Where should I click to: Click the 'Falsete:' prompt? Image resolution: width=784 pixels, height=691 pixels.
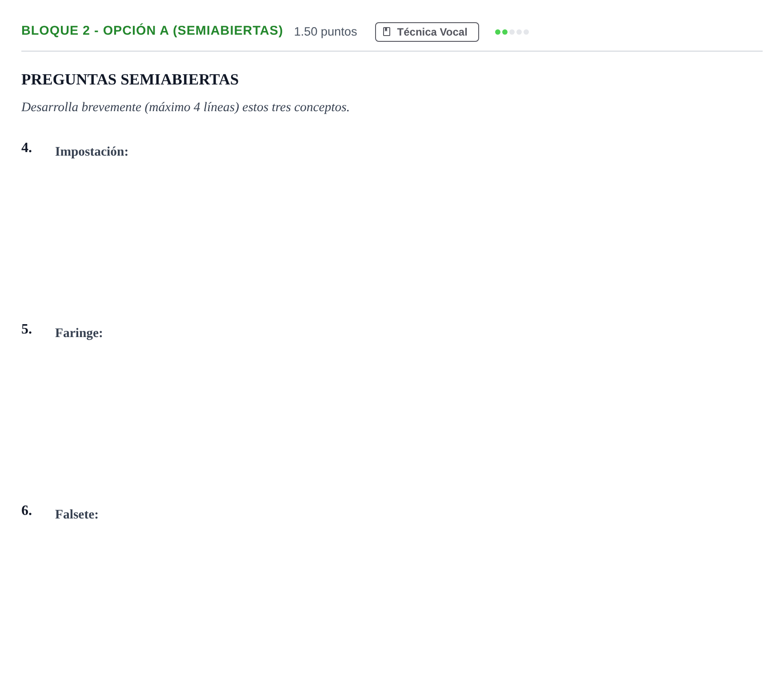[76, 514]
